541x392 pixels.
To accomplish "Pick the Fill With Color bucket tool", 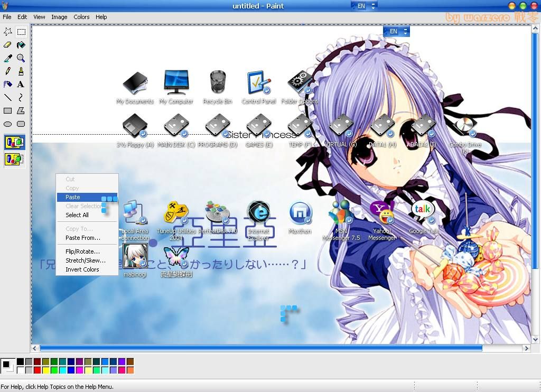I will (x=21, y=45).
